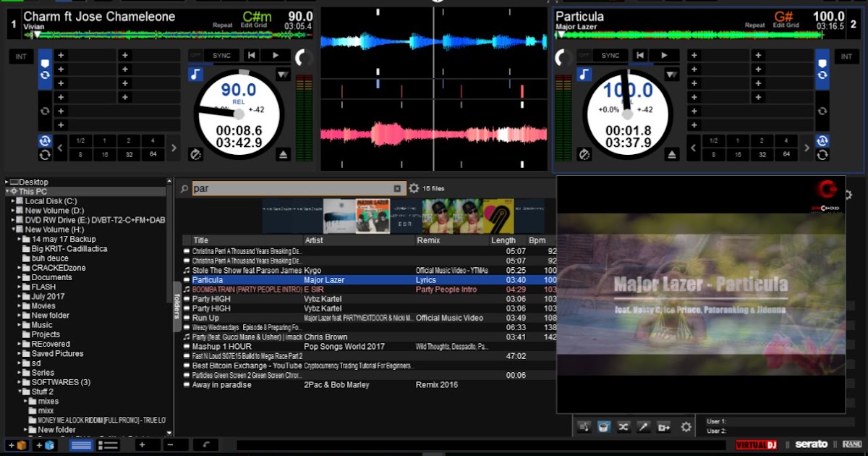868x456 pixels.
Task: Sort tracks by Artist column header
Action: click(x=359, y=240)
